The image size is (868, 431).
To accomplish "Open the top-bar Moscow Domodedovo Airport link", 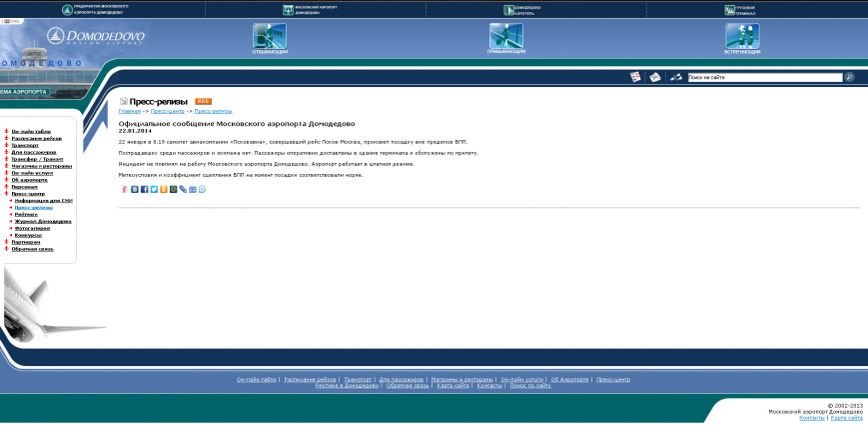I will (x=310, y=10).
